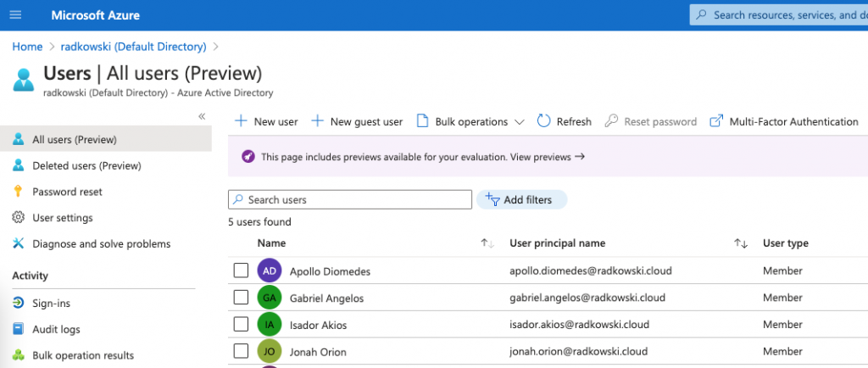Open user Jonah Orion name link
Image resolution: width=868 pixels, height=368 pixels.
point(318,351)
